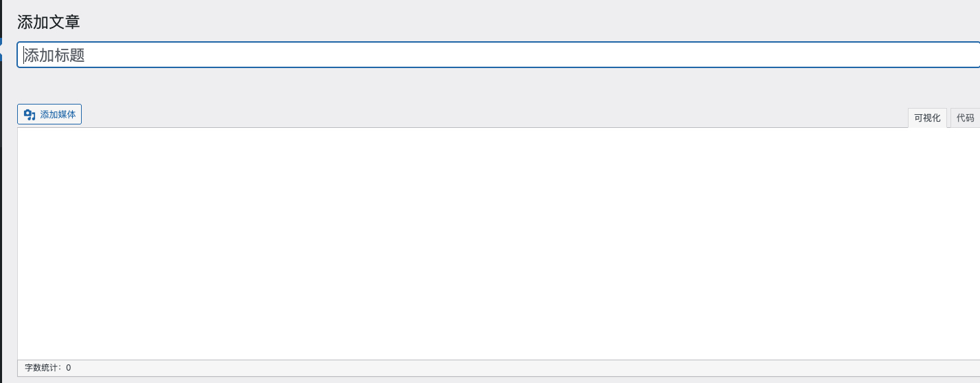Click the center of the empty editor

pos(499,243)
